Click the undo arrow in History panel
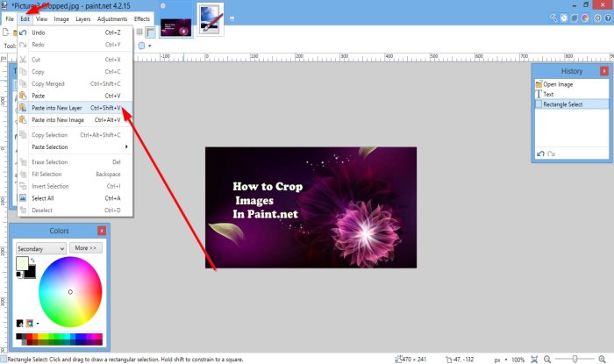 point(541,153)
